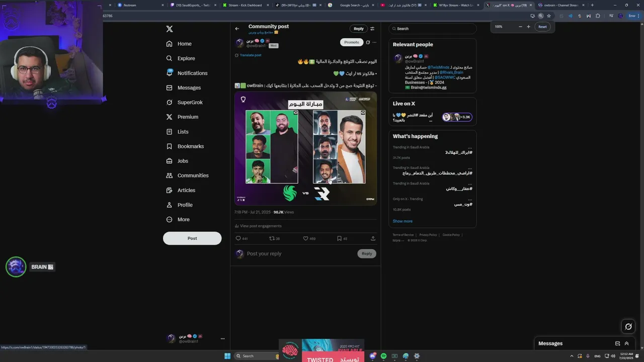The image size is (644, 362).
Task: Click the zoom out minus button
Action: (520, 27)
